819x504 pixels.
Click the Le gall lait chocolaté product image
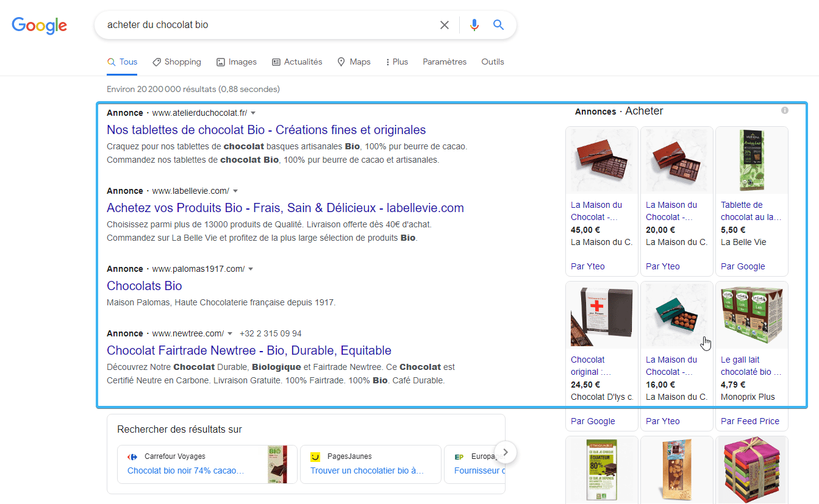[752, 316]
